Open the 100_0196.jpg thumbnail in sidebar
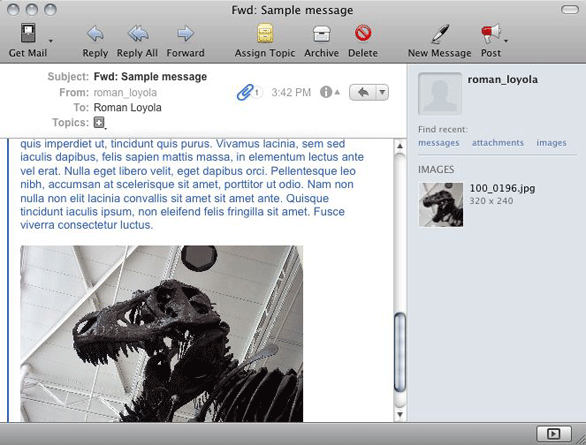 pos(441,205)
